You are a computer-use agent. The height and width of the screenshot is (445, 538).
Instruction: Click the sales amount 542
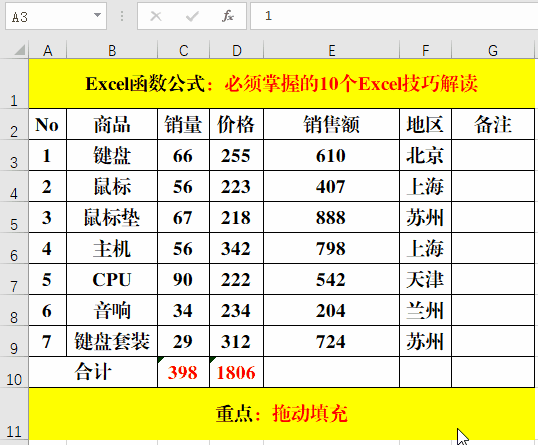pyautogui.click(x=331, y=279)
